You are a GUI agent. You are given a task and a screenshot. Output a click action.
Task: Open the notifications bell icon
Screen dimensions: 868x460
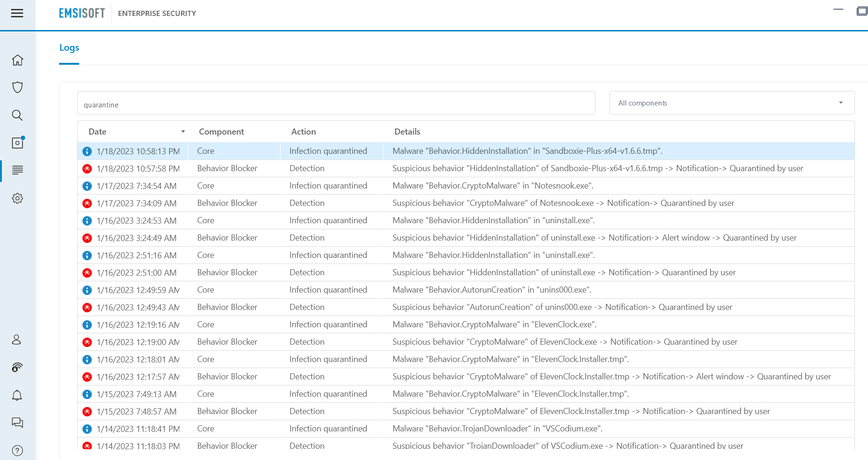[17, 395]
